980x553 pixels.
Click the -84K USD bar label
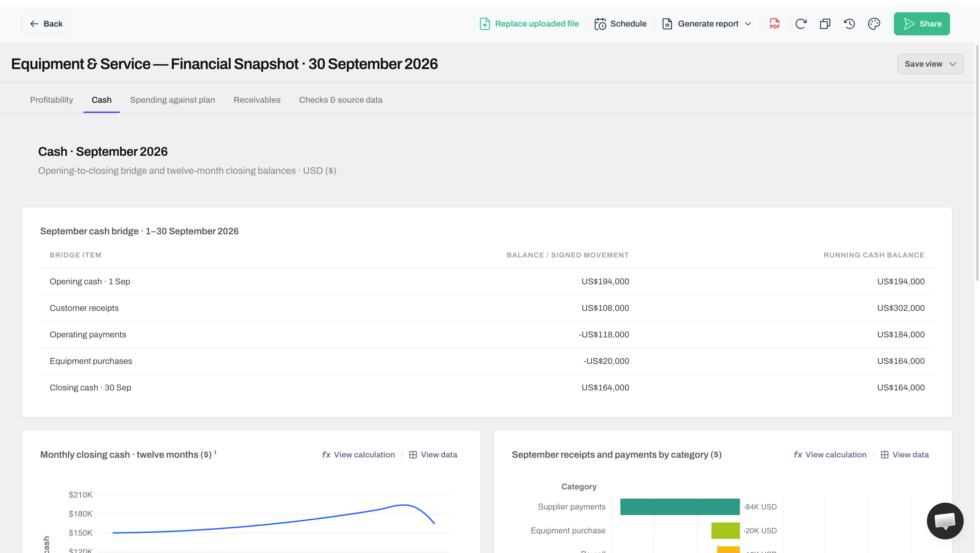pyautogui.click(x=760, y=507)
